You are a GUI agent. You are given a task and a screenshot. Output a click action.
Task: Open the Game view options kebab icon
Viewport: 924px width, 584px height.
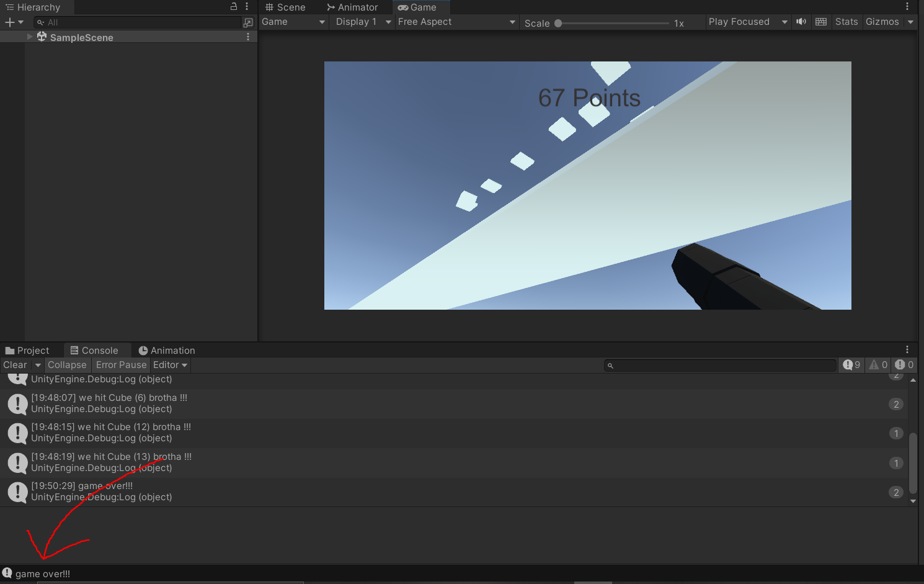click(907, 6)
